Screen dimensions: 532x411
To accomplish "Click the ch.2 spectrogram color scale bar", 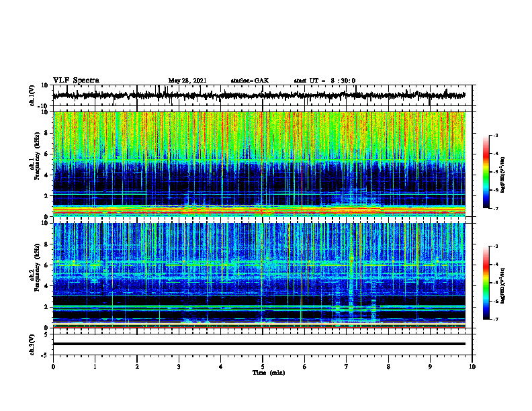I will [x=486, y=283].
